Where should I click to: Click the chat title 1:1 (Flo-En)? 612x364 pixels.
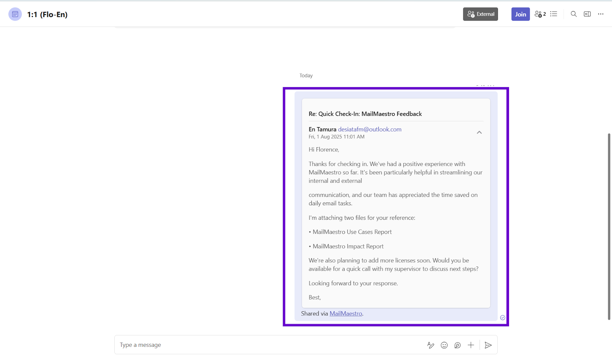click(47, 15)
